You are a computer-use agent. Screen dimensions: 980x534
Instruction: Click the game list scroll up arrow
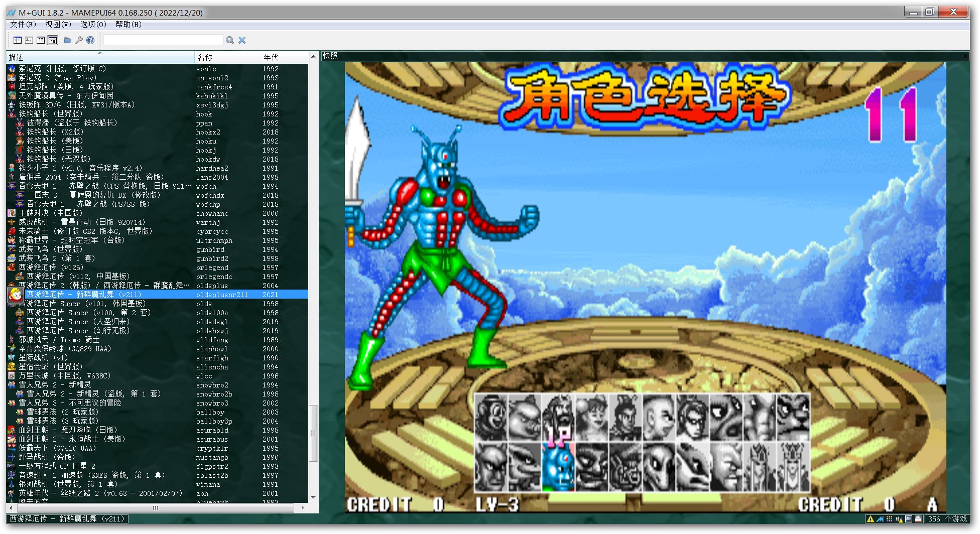tap(313, 56)
